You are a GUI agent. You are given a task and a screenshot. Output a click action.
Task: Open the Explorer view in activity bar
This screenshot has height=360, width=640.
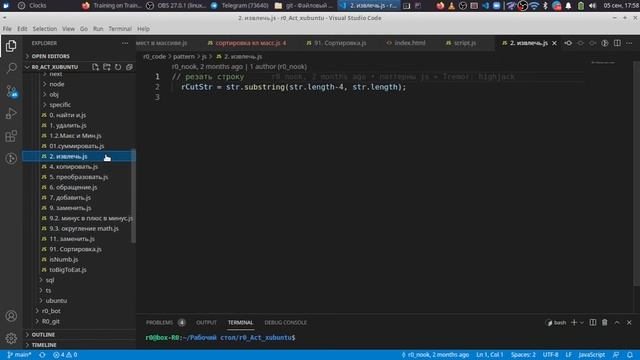coord(11,46)
